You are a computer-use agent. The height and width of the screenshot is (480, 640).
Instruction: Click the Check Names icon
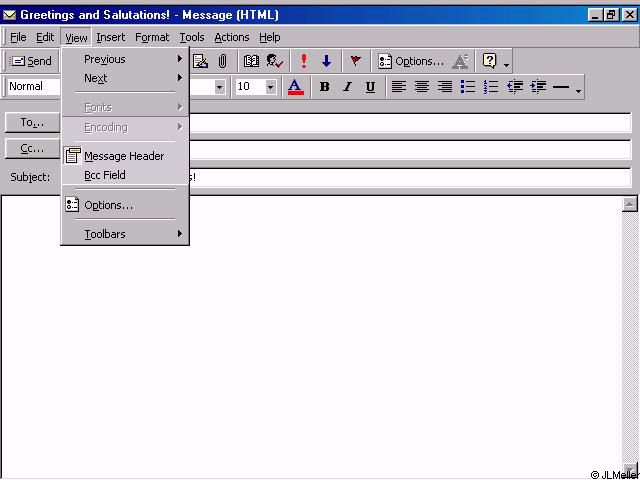(275, 61)
